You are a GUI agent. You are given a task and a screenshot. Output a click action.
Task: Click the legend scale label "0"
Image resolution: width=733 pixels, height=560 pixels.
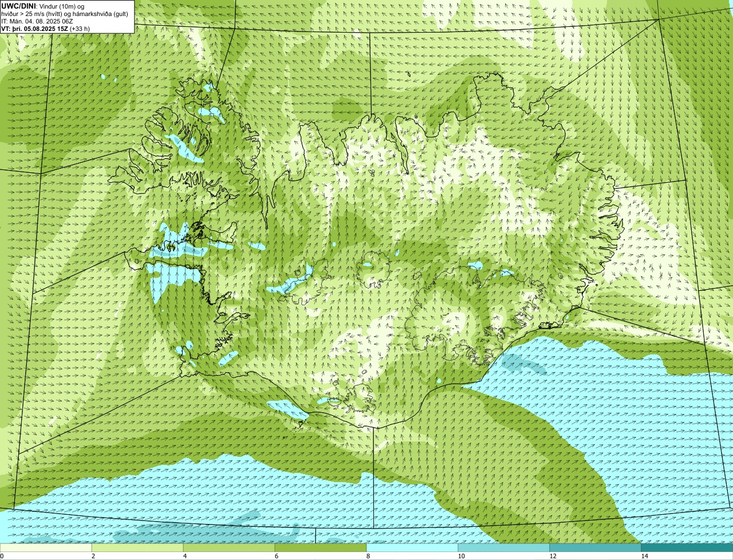click(2, 556)
